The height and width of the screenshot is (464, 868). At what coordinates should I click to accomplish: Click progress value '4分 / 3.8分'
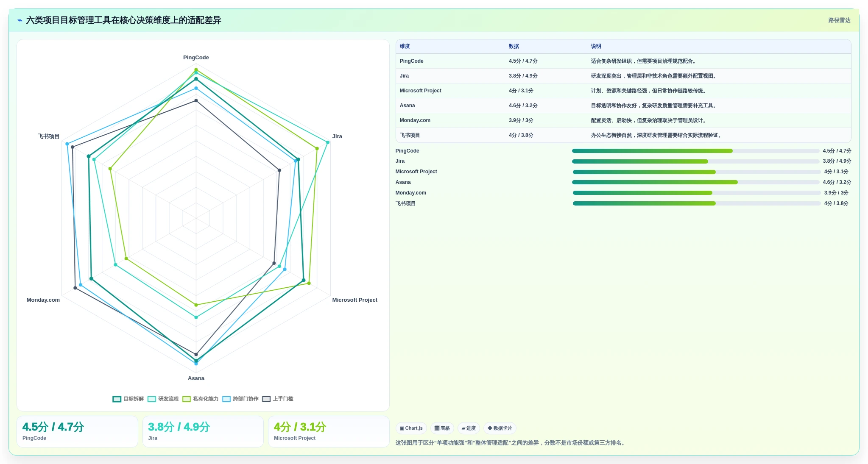pyautogui.click(x=836, y=203)
